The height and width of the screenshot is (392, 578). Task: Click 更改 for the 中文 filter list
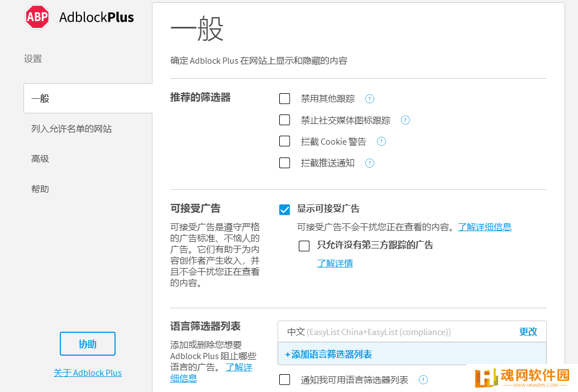tap(528, 332)
